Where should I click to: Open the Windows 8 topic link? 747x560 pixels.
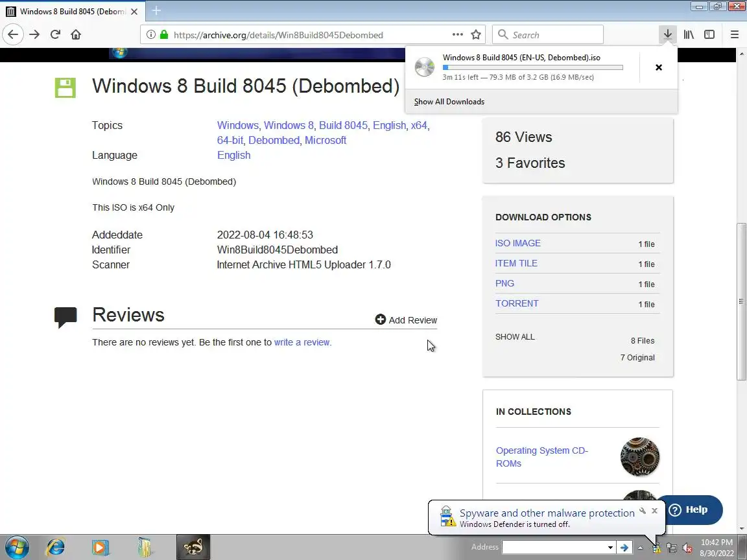[289, 125]
